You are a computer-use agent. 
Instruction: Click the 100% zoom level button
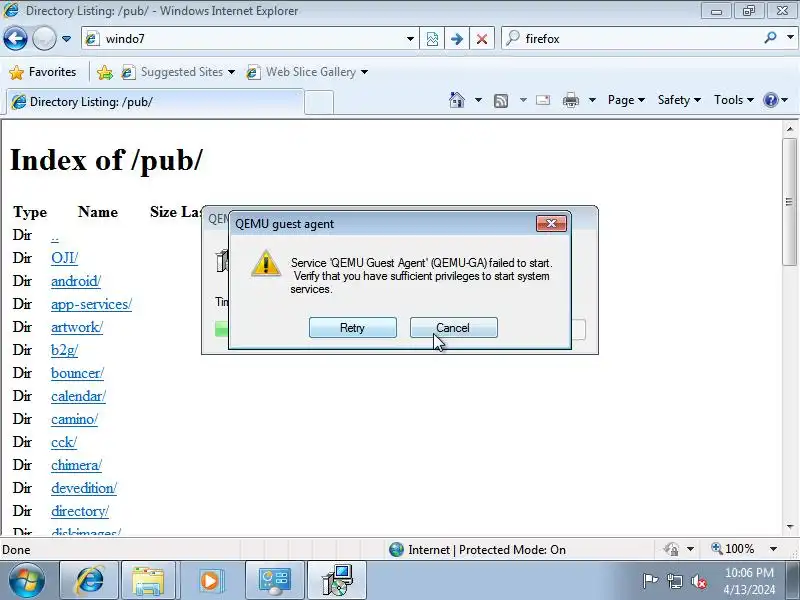(733, 549)
